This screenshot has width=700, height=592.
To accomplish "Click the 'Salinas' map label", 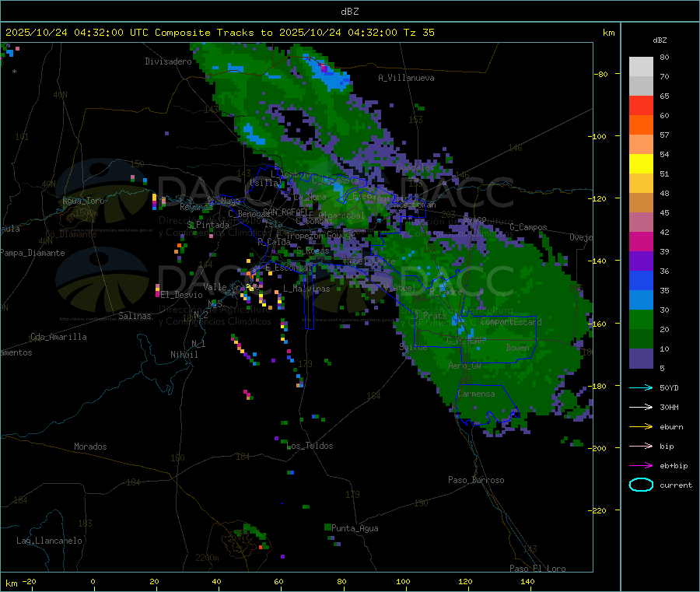I will pyautogui.click(x=135, y=316).
